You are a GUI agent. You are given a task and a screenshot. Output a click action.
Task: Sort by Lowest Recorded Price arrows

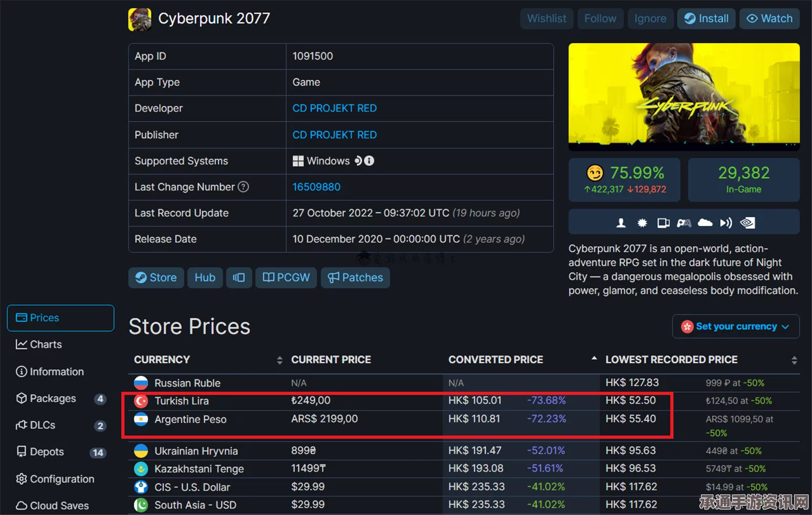coord(794,360)
